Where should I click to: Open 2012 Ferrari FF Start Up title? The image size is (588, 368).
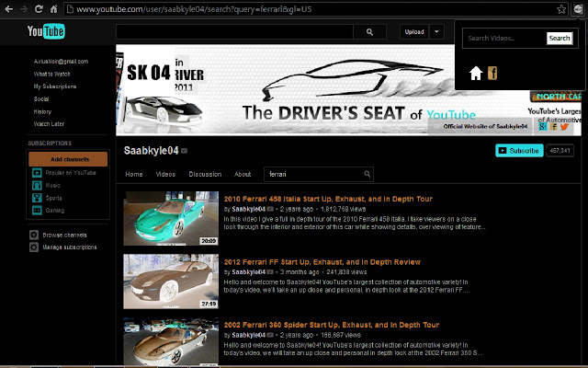pos(322,262)
